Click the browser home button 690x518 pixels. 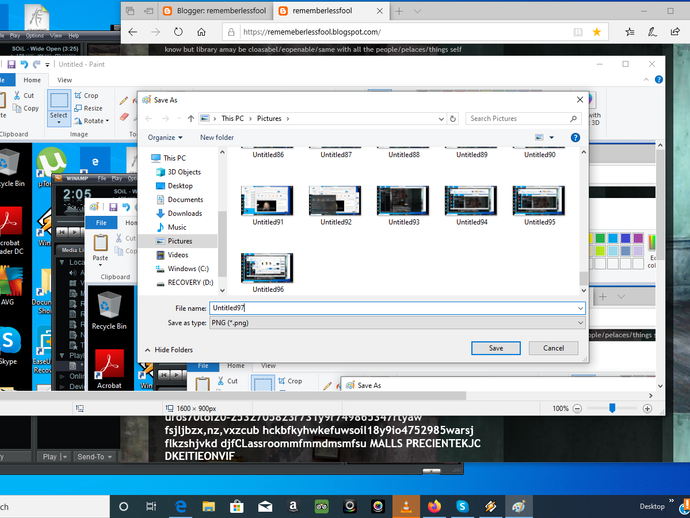[201, 32]
